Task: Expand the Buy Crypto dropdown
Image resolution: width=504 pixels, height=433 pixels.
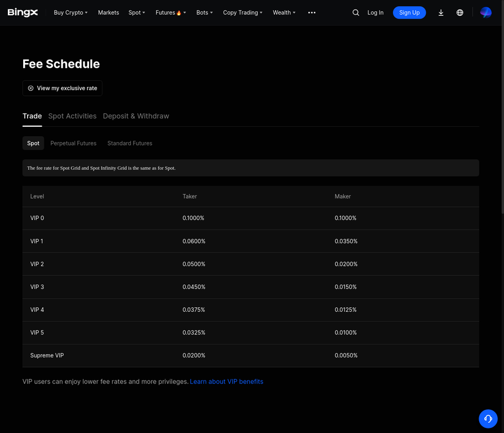Action: click(70, 12)
